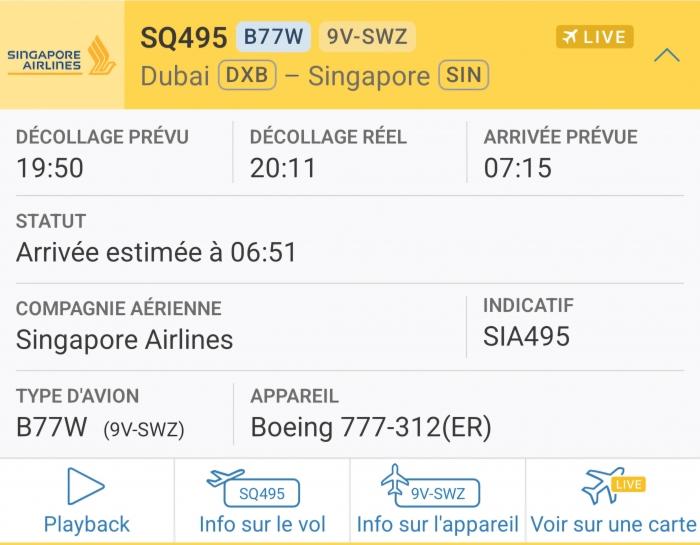Collapse the flight details panel chevron
Image resolution: width=700 pixels, height=545 pixels.
[x=666, y=55]
